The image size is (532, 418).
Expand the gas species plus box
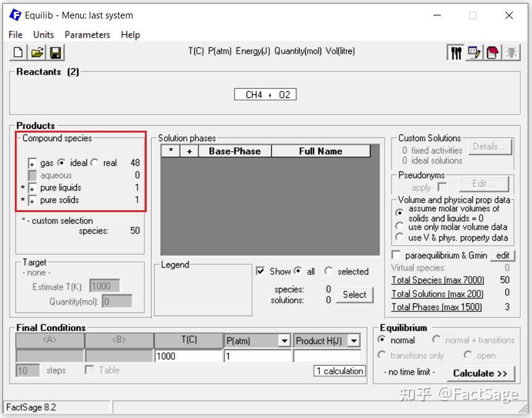tap(32, 163)
